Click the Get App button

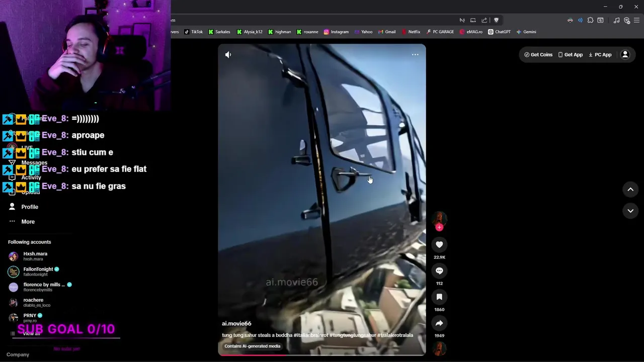pos(570,54)
